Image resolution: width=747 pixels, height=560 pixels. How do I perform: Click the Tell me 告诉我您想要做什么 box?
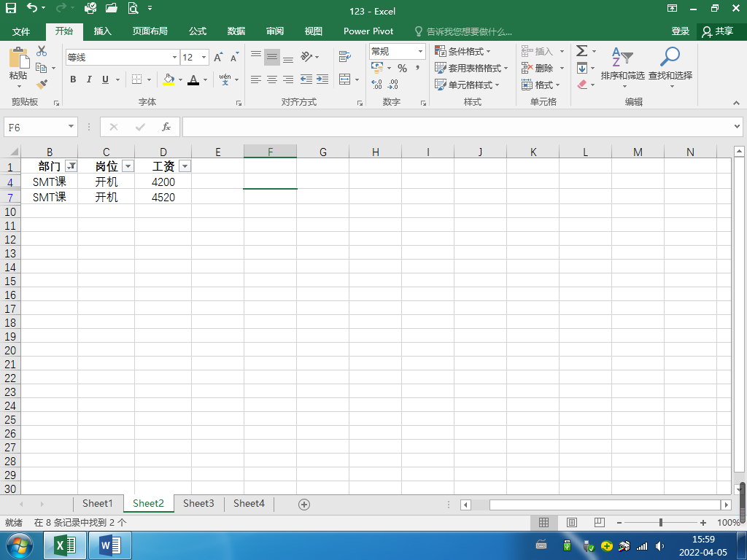(463, 32)
